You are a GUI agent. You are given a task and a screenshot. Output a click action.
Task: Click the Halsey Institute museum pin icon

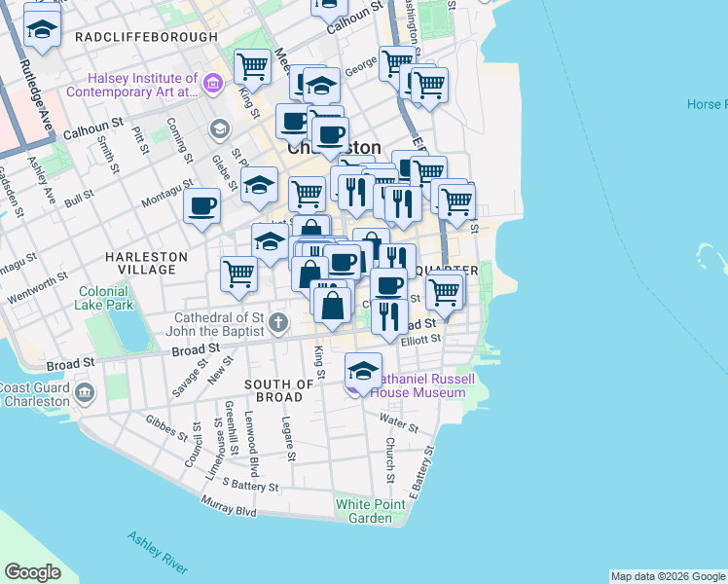pos(213,84)
